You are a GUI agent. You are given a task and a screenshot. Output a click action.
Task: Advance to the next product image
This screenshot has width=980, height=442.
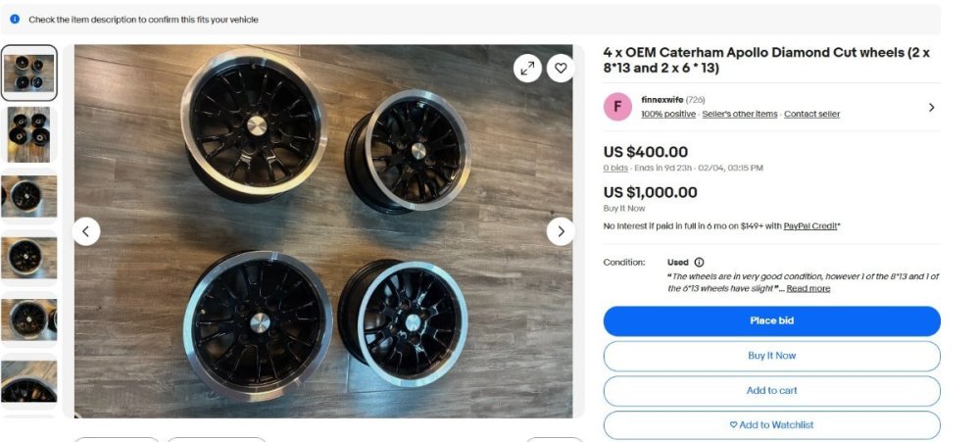[561, 231]
